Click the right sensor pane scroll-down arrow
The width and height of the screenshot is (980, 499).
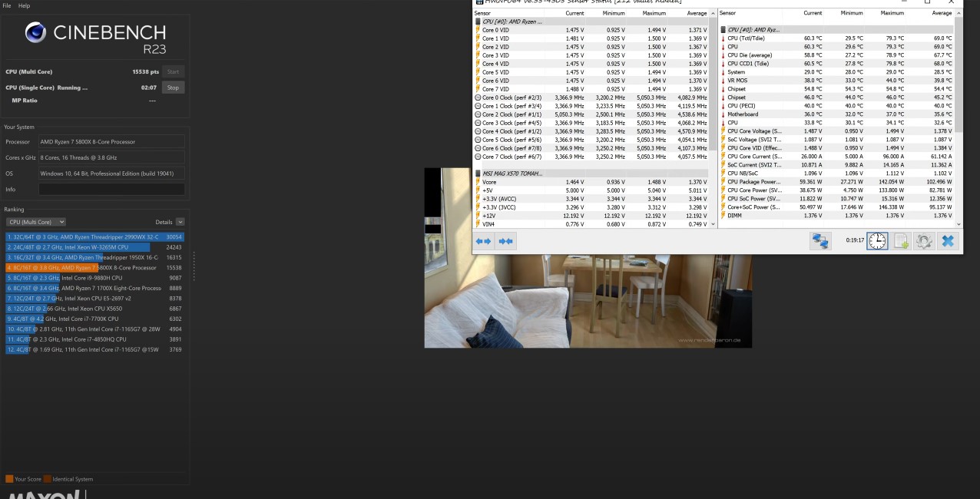click(x=958, y=224)
